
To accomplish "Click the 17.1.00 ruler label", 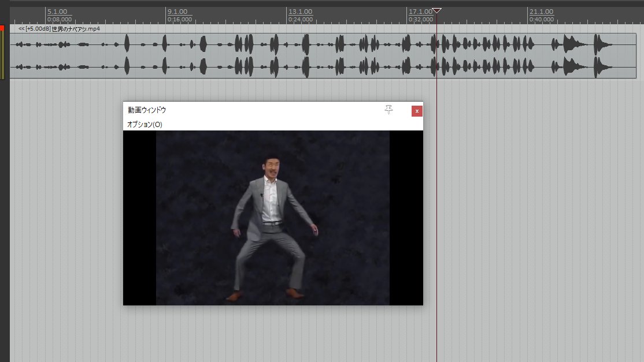I will (421, 12).
